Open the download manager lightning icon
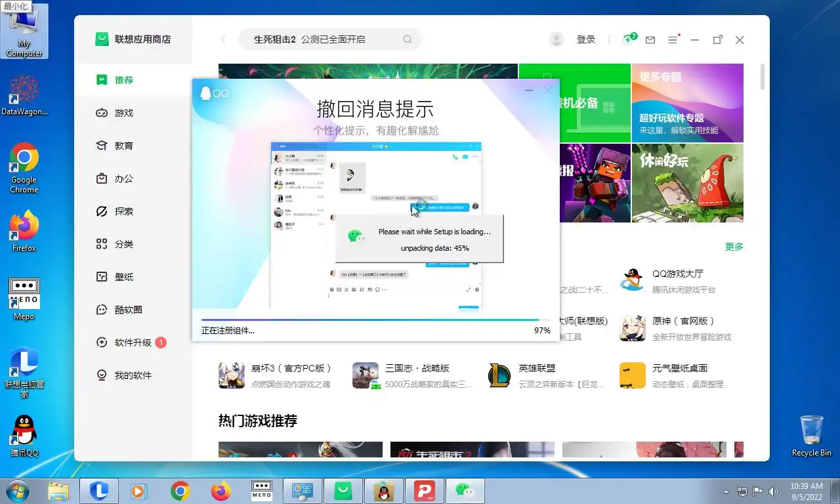Screen dimensions: 840x504 click(x=629, y=39)
